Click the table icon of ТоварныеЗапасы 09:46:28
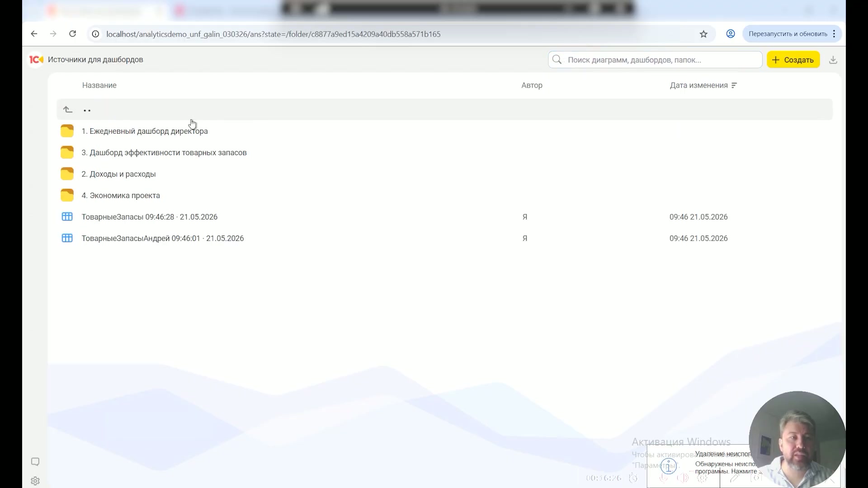The height and width of the screenshot is (488, 868). [x=67, y=217]
